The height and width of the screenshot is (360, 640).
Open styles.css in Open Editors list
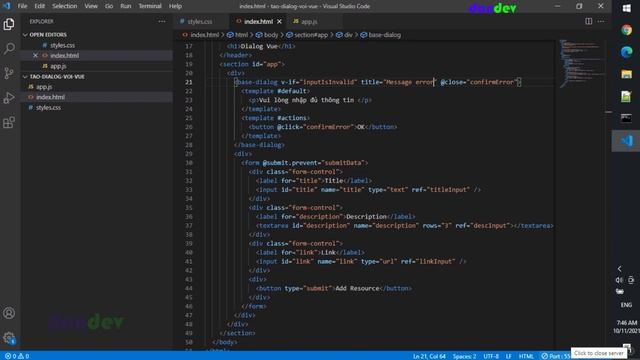62,45
